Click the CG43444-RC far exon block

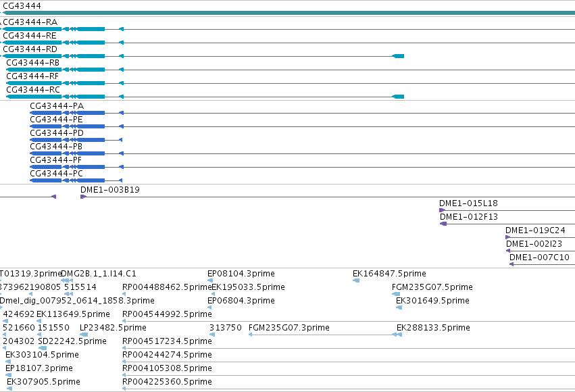398,97
